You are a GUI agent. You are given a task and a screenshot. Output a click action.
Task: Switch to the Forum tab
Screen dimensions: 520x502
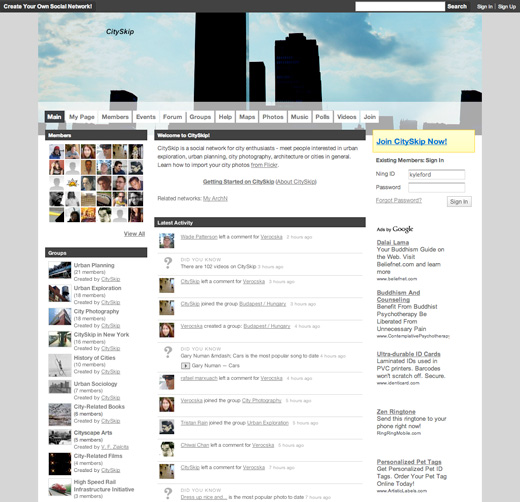click(x=172, y=117)
